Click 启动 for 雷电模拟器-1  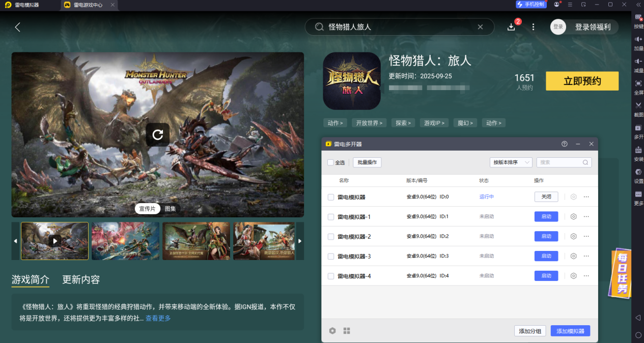pyautogui.click(x=546, y=216)
